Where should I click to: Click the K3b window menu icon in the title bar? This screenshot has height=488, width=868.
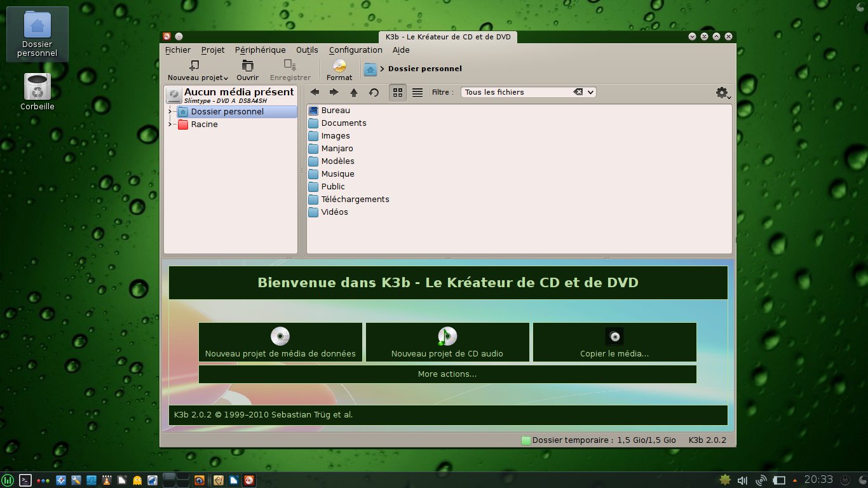click(166, 37)
